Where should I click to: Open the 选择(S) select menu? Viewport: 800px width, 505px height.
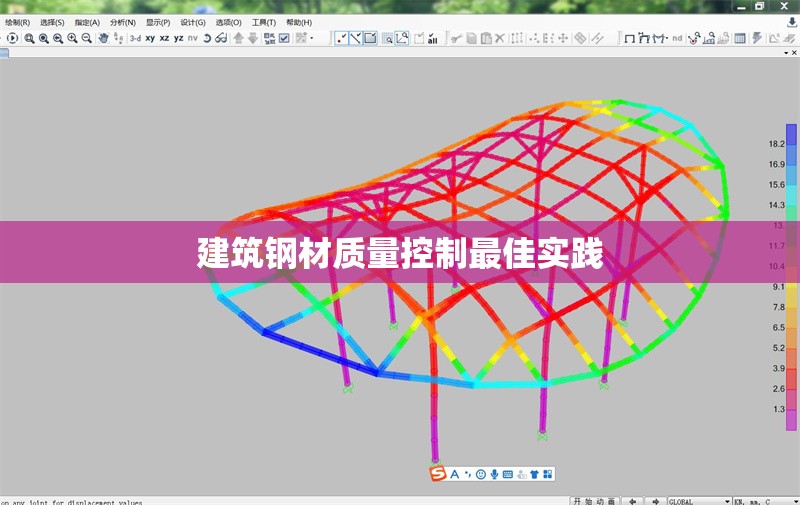click(52, 22)
